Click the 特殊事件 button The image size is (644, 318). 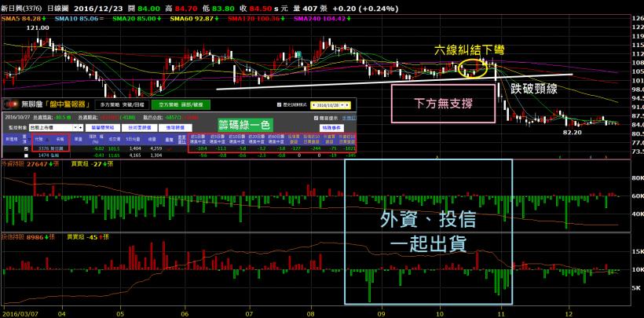coord(331,128)
